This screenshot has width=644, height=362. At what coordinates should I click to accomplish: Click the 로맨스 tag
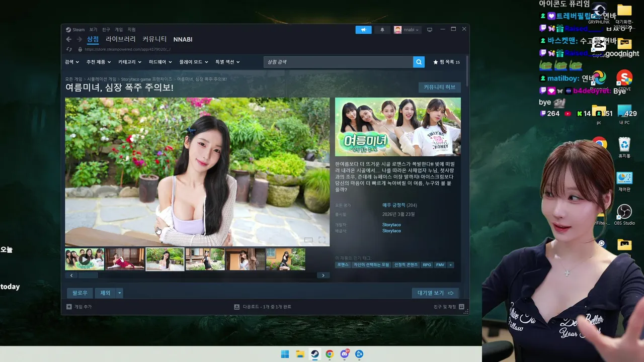tap(343, 264)
